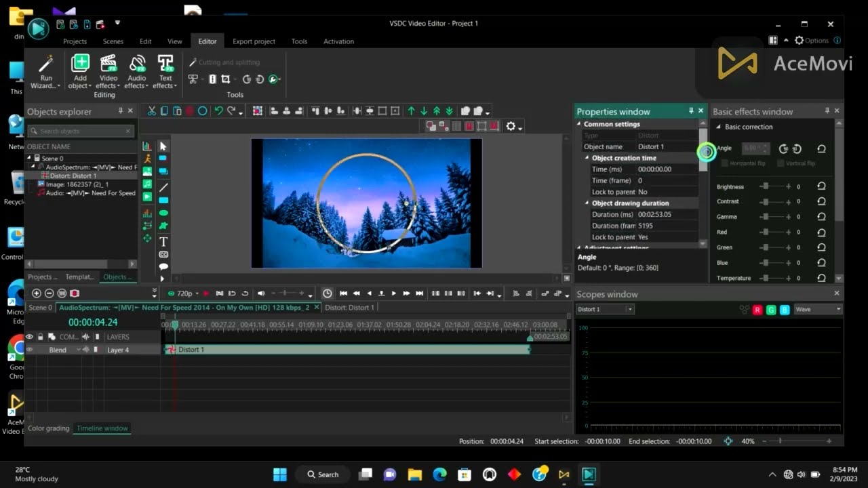Click the green move-up-one-layer arrow
This screenshot has height=488, width=868.
click(411, 111)
